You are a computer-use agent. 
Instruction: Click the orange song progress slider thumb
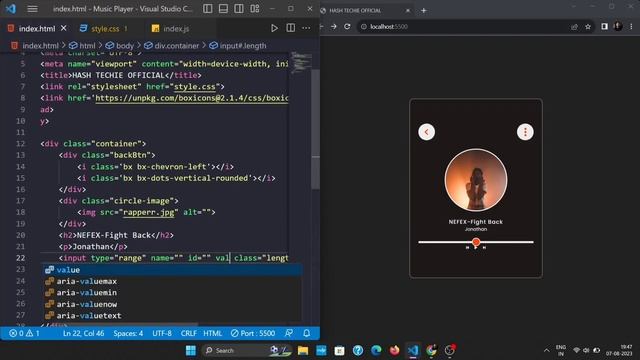476,242
